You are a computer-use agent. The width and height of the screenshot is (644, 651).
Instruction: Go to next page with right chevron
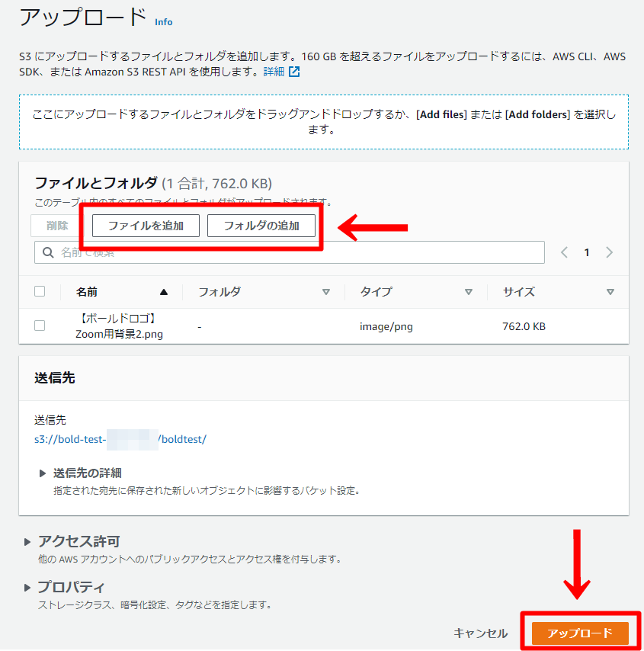pyautogui.click(x=609, y=252)
